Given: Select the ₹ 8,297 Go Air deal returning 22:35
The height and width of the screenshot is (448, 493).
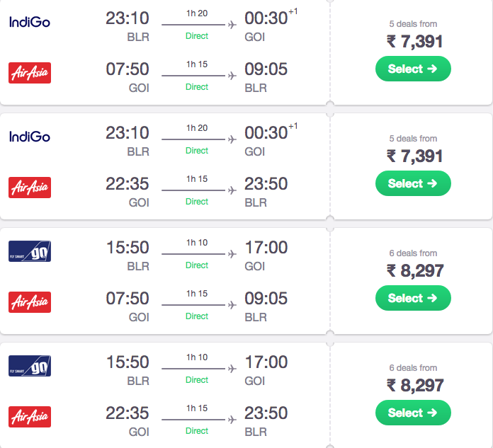Looking at the screenshot, I should click(x=413, y=413).
